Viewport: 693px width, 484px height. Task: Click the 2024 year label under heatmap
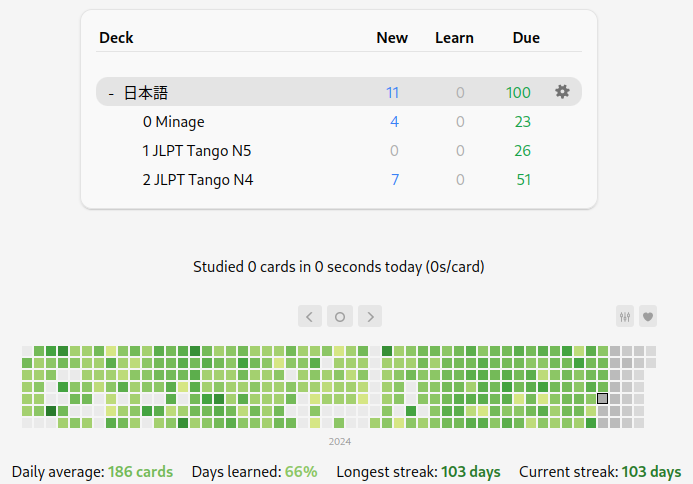340,442
